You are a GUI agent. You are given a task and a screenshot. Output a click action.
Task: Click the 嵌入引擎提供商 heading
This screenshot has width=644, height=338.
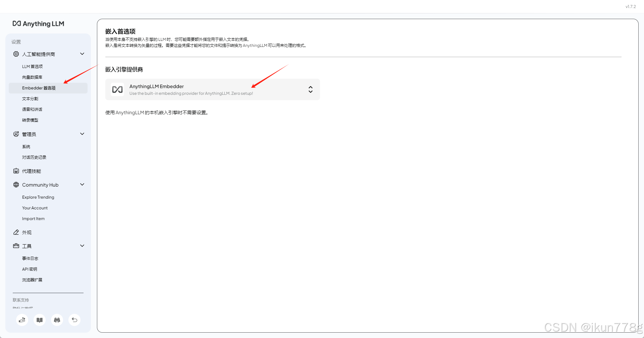(x=124, y=69)
